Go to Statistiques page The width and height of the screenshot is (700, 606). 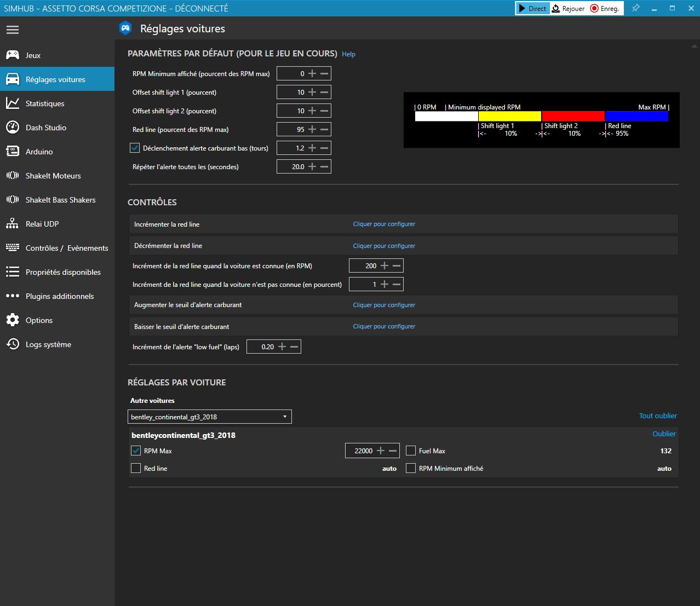(57, 103)
